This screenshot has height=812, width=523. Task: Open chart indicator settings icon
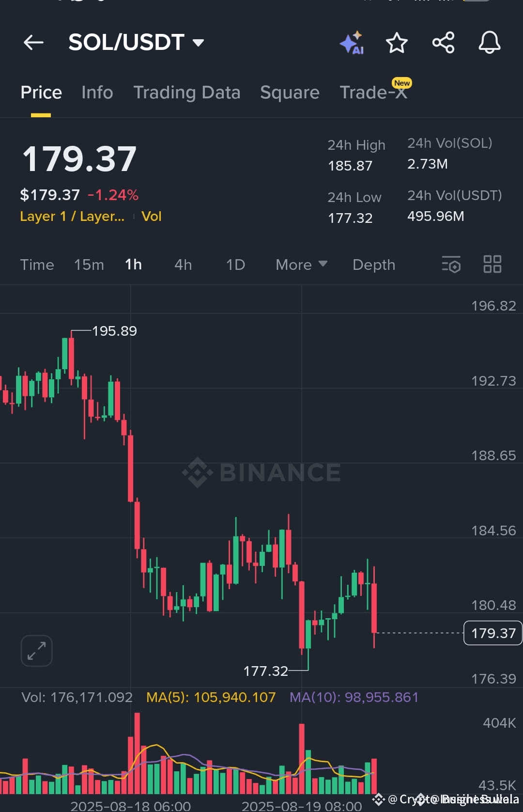451,265
